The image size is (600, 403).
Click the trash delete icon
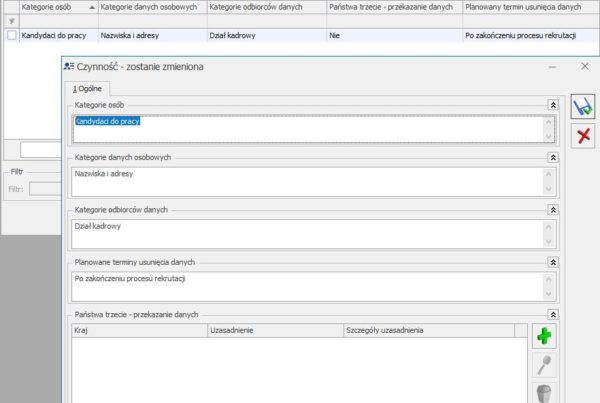point(543,393)
